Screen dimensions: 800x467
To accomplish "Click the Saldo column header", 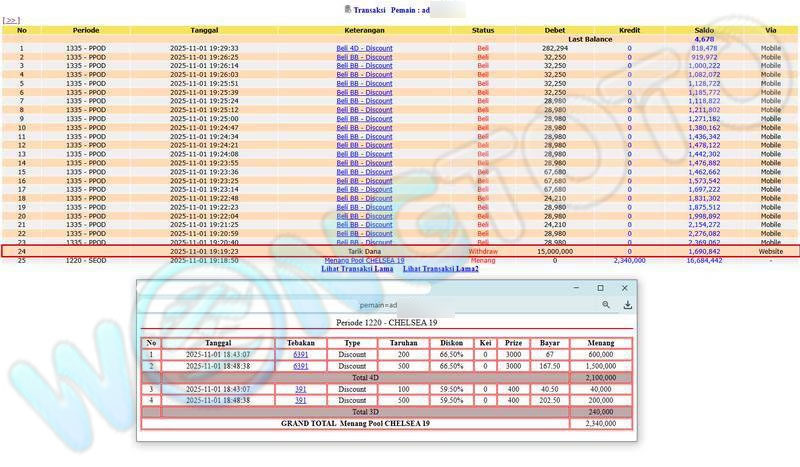I will 703,30.
